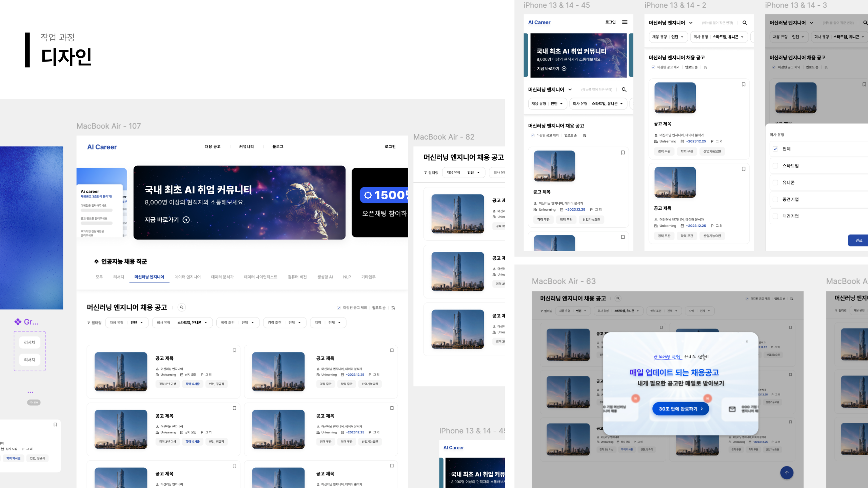Bookmark the top-right job card in MacBook Air - 107

(392, 350)
